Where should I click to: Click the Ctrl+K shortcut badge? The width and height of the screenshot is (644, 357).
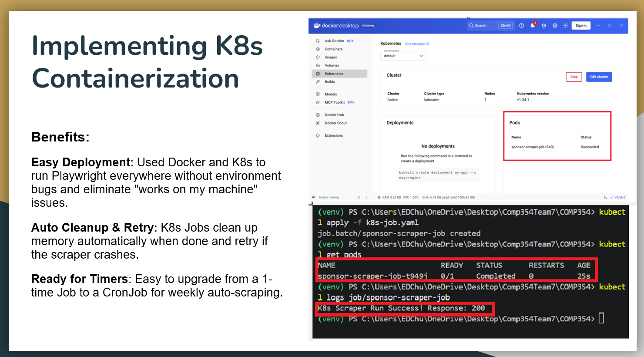506,26
